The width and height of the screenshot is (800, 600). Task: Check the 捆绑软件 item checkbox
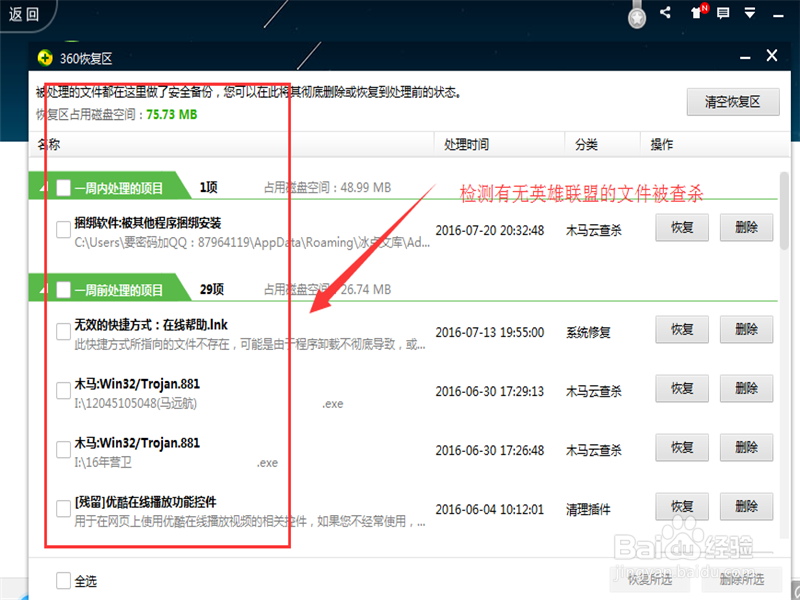63,230
